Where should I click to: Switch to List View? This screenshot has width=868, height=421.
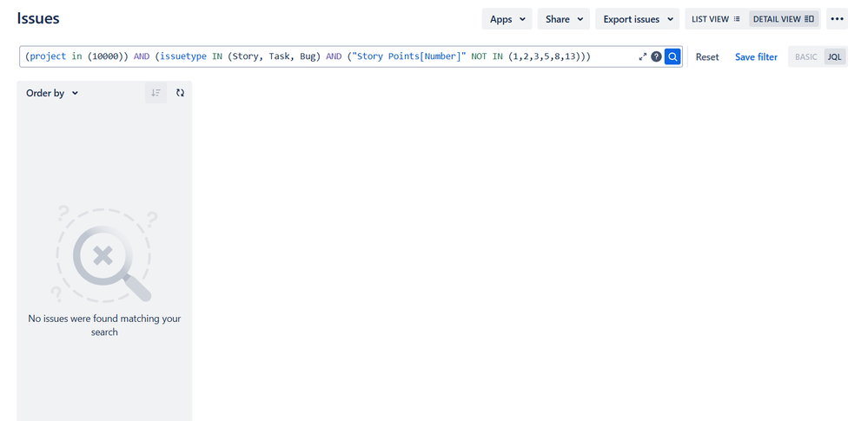[716, 19]
